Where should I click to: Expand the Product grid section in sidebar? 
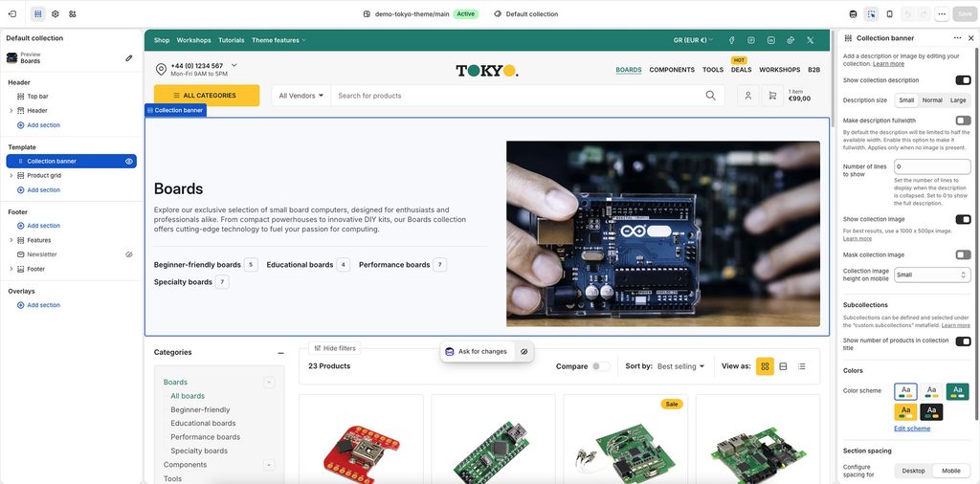11,175
